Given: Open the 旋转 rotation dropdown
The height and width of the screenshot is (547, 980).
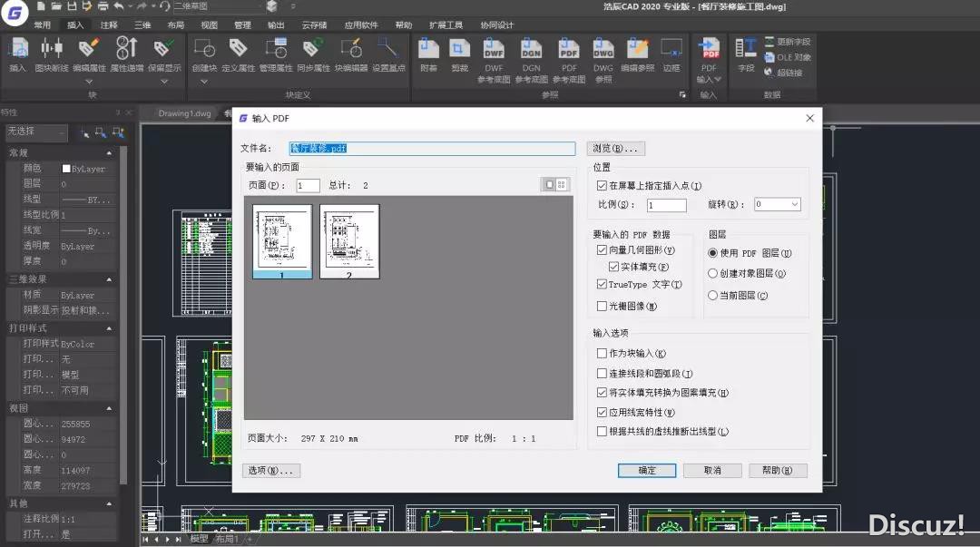Looking at the screenshot, I should (x=795, y=205).
